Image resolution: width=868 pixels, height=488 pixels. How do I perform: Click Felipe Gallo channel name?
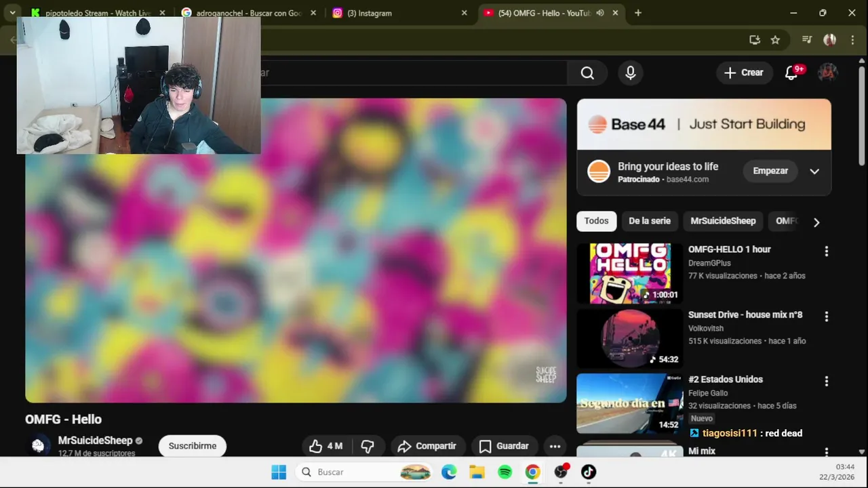coord(708,393)
